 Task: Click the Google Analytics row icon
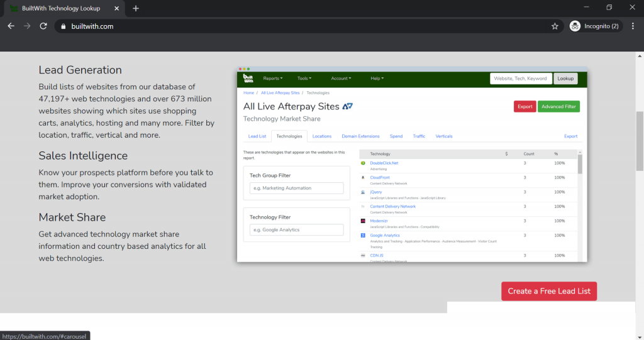[363, 235]
